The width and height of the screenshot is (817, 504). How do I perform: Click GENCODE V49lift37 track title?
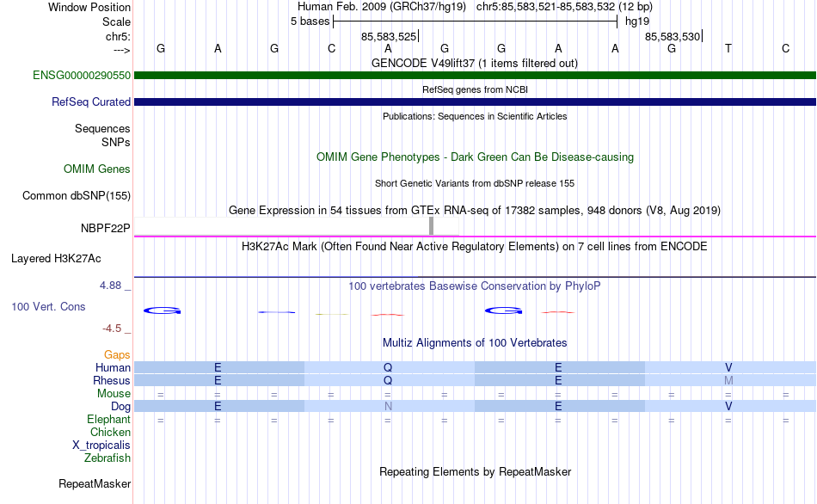pos(475,63)
